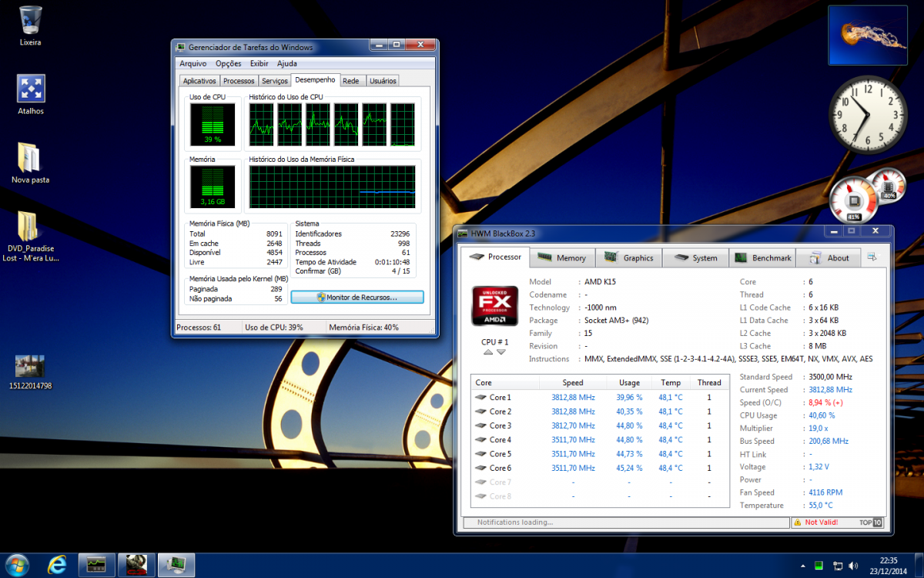
Task: Switch to the Usuários tab
Action: pyautogui.click(x=383, y=81)
